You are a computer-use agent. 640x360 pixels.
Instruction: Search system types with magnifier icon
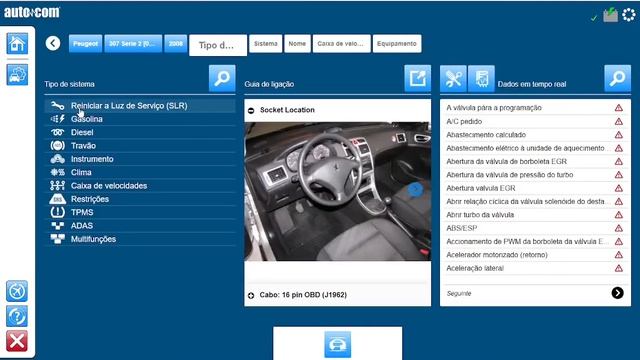point(222,78)
